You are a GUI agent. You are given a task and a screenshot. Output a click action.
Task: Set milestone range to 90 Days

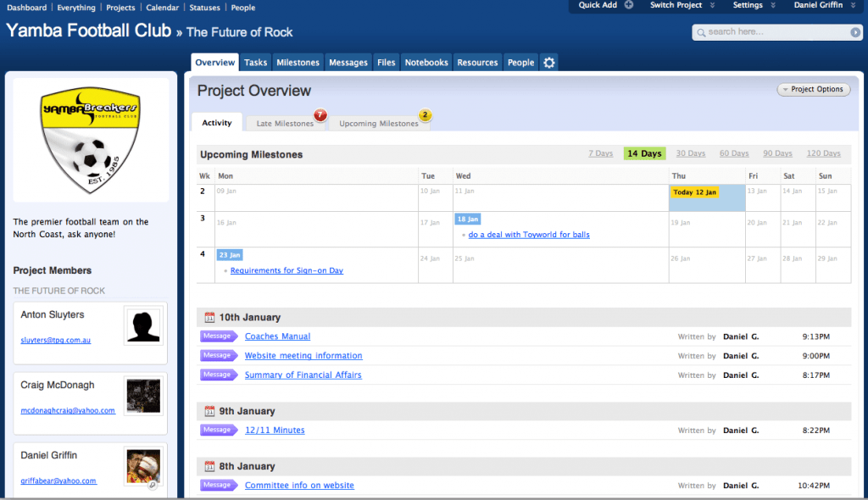click(777, 153)
